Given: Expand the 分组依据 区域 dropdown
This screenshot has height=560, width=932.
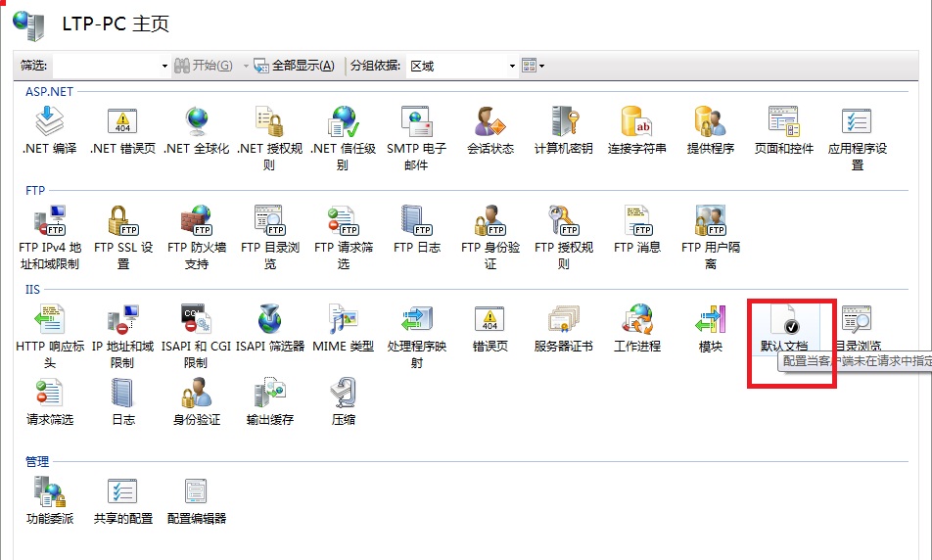Looking at the screenshot, I should click(x=512, y=66).
